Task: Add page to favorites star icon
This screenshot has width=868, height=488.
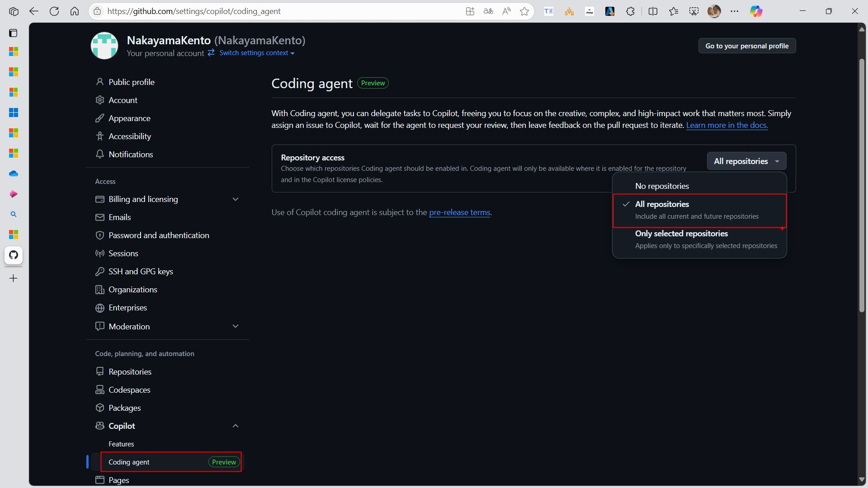Action: pos(524,11)
